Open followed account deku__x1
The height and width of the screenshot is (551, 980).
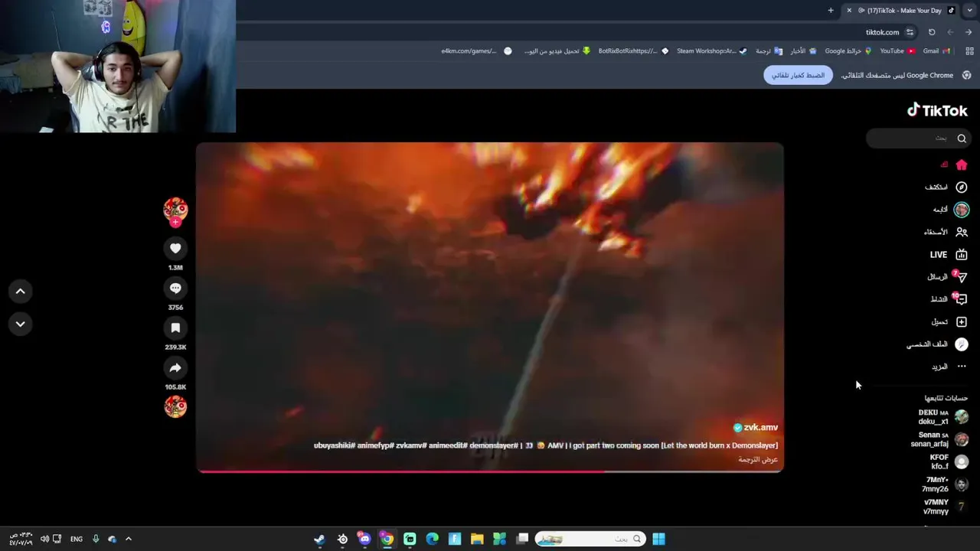[943, 416]
